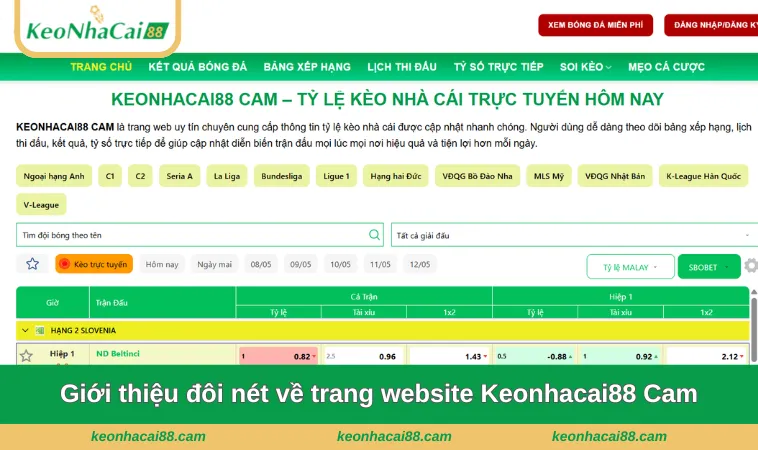Select the C1 league tag

(110, 176)
